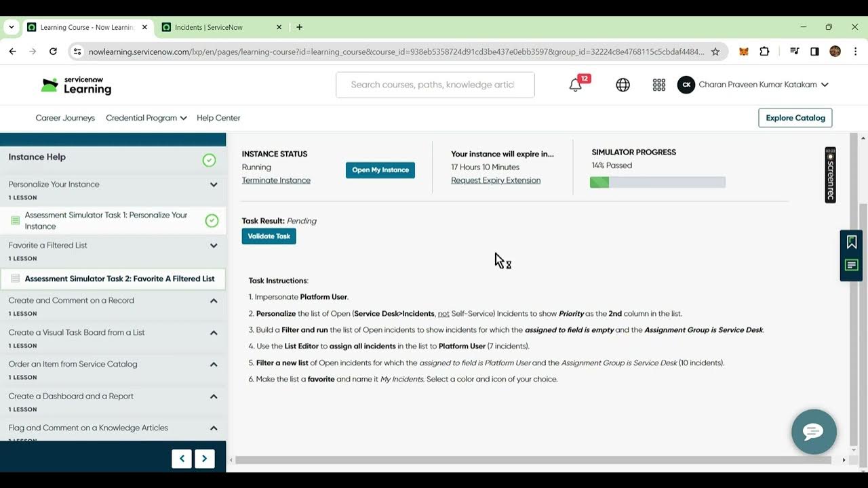Viewport: 868px width, 488px height.
Task: Go to previous lesson arrow
Action: tap(182, 459)
